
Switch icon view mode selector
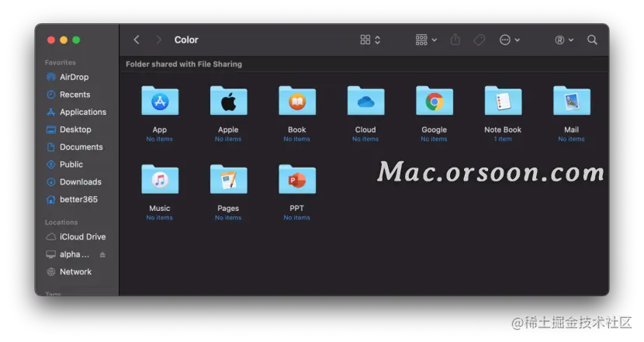point(370,40)
